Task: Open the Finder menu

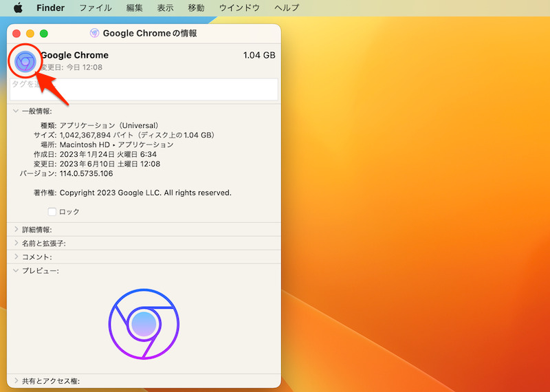Action: (x=50, y=8)
